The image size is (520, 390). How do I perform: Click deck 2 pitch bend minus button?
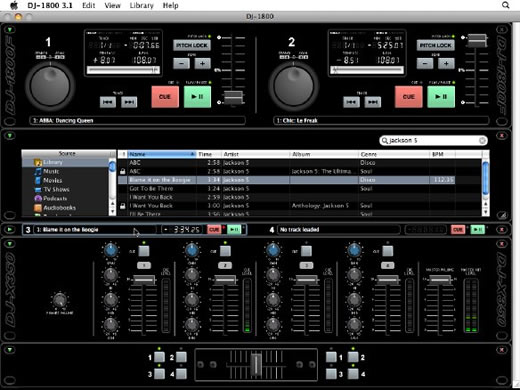(425, 63)
